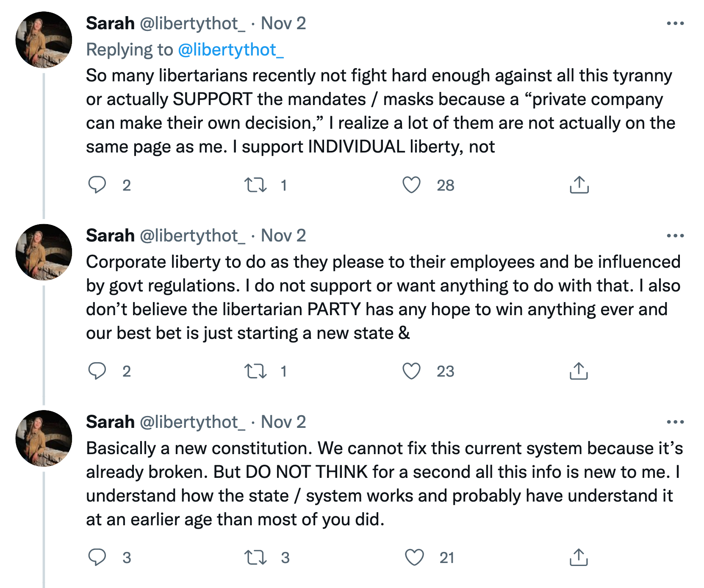This screenshot has width=704, height=588.
Task: Reply to the first tweet about libertarians
Action: 97,185
